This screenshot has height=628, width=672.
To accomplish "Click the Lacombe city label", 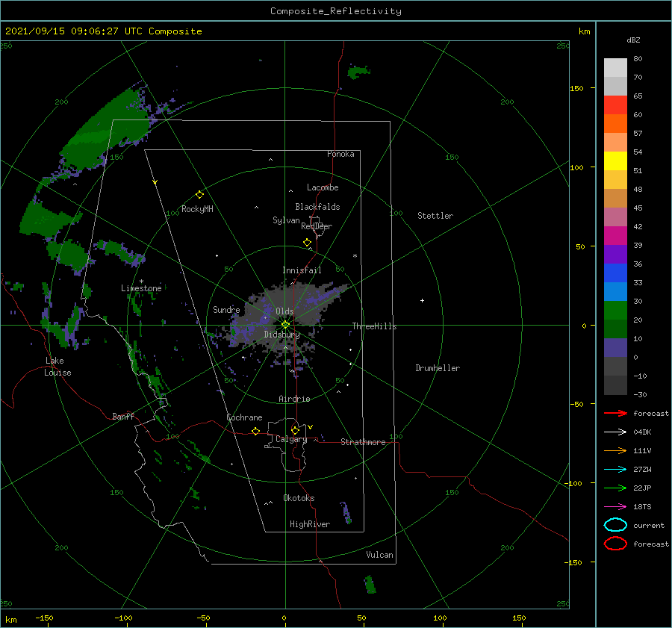I will pos(323,187).
